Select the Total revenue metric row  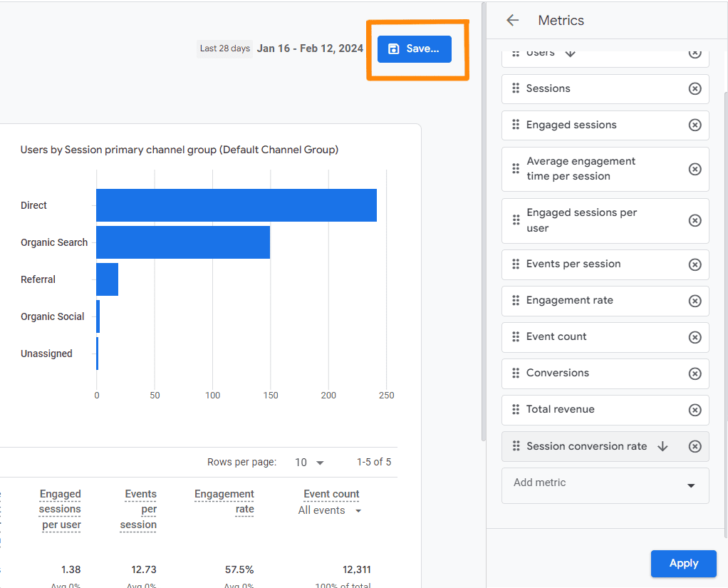click(605, 410)
